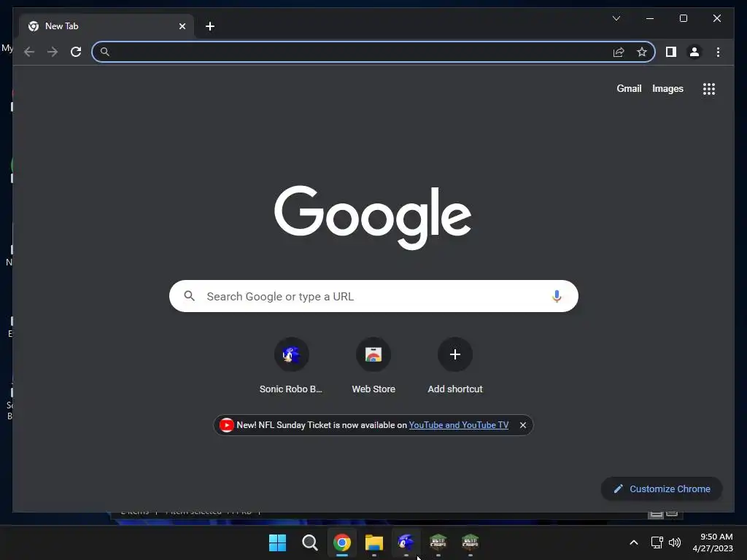Viewport: 747px width, 560px height.
Task: Open the network tray icon
Action: 657,542
